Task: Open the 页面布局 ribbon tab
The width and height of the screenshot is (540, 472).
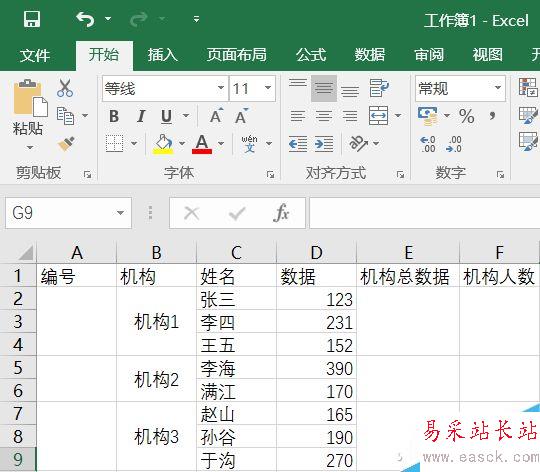Action: pyautogui.click(x=237, y=55)
